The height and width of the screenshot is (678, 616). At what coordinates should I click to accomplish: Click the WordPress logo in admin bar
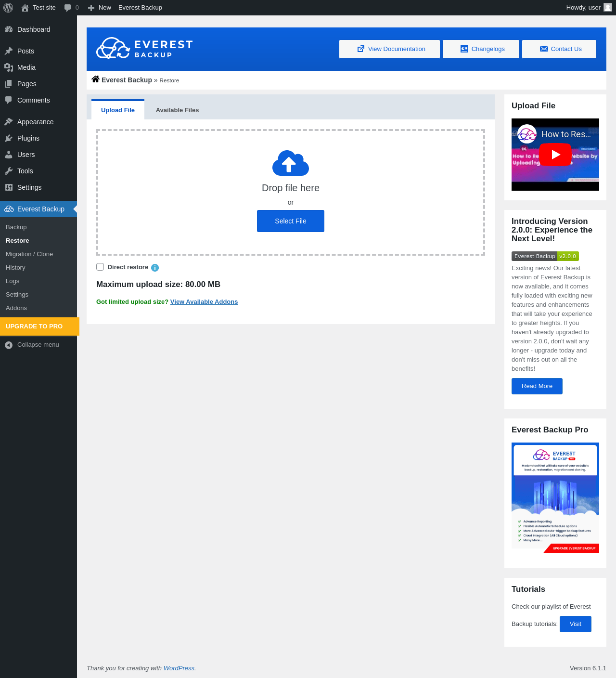pyautogui.click(x=8, y=8)
